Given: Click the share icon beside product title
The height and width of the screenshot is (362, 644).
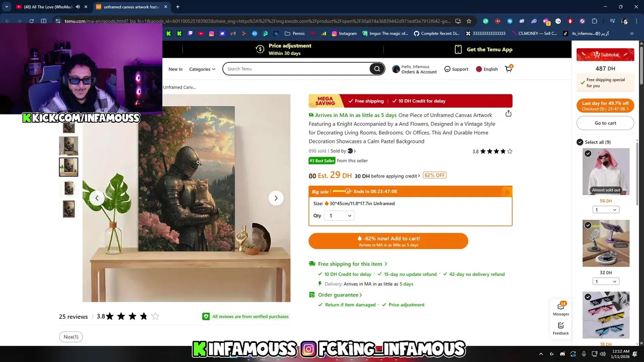Looking at the screenshot, I should [508, 114].
